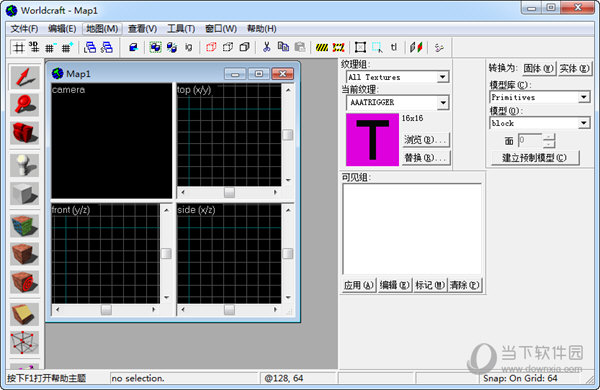Image resolution: width=600 pixels, height=390 pixels.
Task: Click the Paste clipboard icon
Action: 300,47
